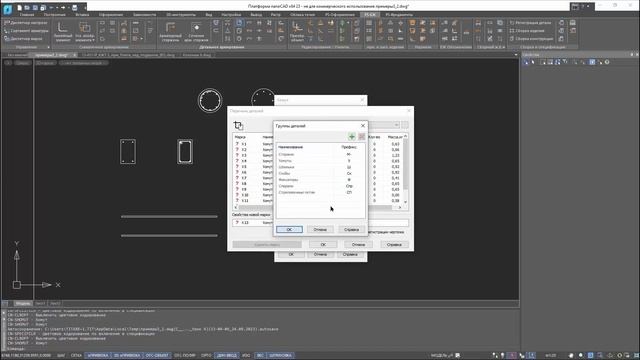
Task: Select the Фиксаторы group row
Action: click(320, 180)
